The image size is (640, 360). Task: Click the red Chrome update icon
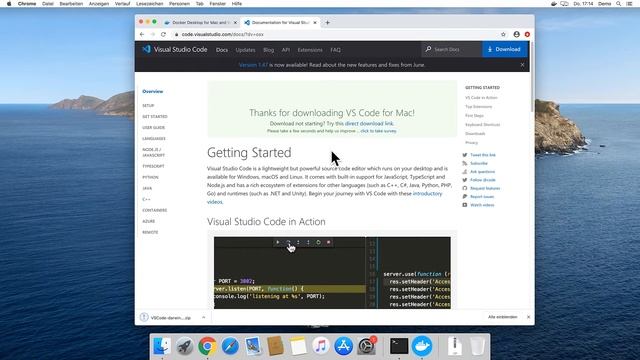click(527, 35)
